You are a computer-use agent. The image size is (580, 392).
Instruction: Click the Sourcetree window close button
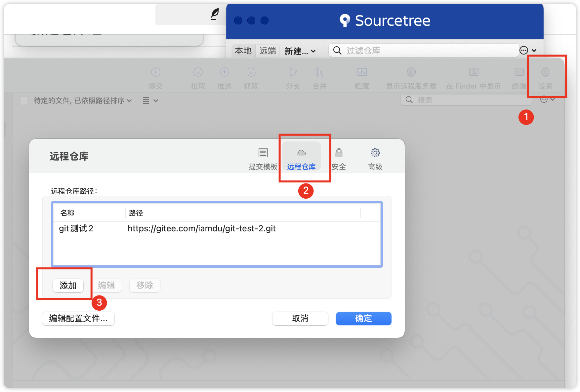coord(238,20)
